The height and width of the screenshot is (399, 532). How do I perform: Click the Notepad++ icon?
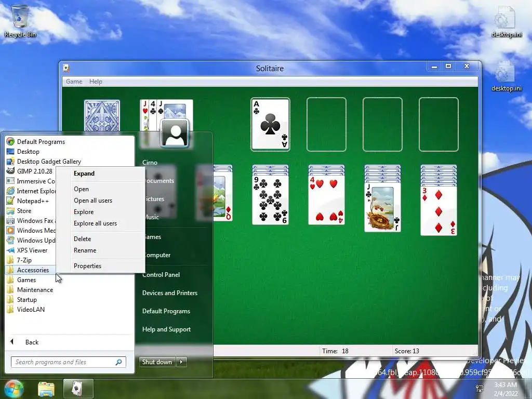[10, 201]
